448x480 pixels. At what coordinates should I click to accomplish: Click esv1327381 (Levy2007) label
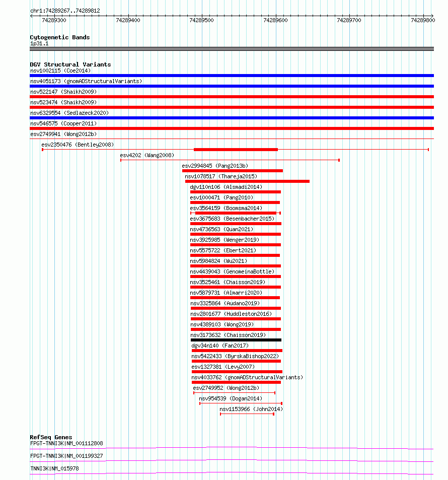pyautogui.click(x=223, y=367)
